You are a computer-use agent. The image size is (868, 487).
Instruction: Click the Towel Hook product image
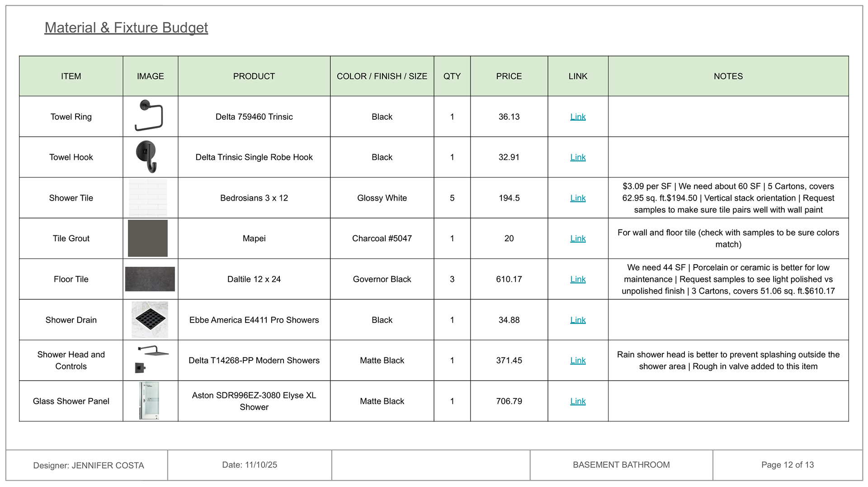[x=147, y=157]
